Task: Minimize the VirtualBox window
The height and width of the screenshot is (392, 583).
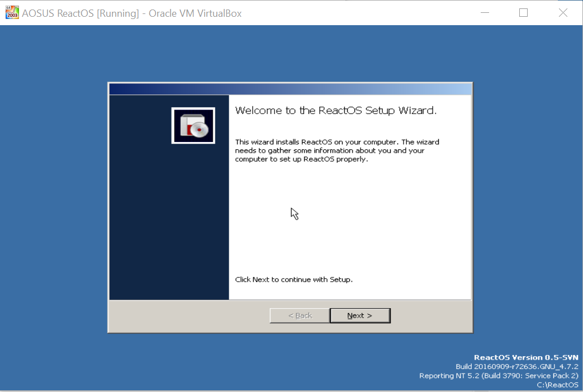Action: (485, 13)
